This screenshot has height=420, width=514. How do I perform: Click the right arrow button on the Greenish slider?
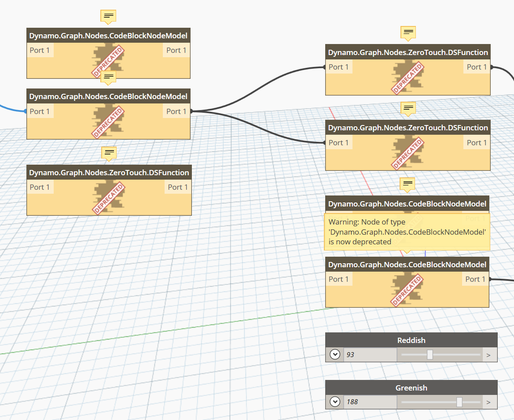[488, 402]
